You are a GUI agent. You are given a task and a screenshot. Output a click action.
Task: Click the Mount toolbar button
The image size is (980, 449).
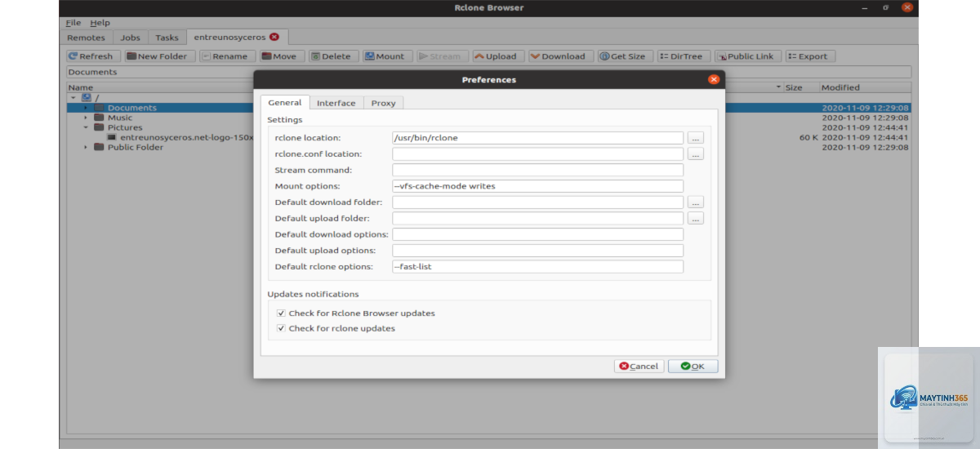386,56
